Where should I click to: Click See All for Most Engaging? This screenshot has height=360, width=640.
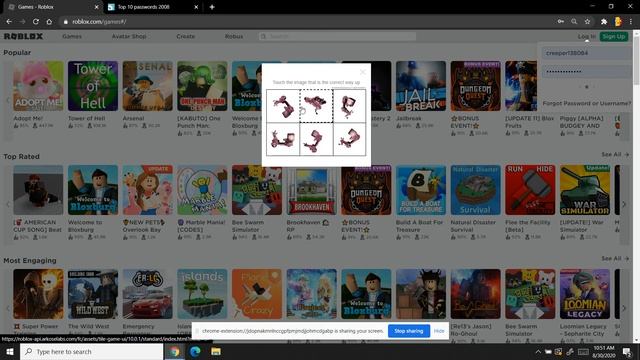(615, 258)
